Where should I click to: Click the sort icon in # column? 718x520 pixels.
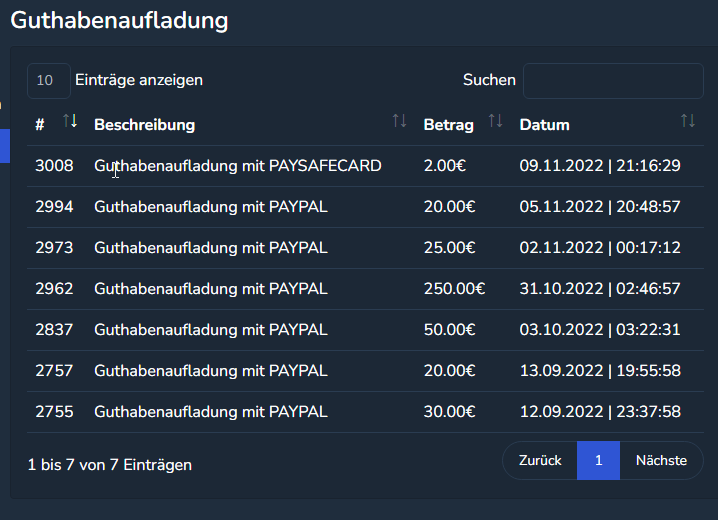point(70,121)
